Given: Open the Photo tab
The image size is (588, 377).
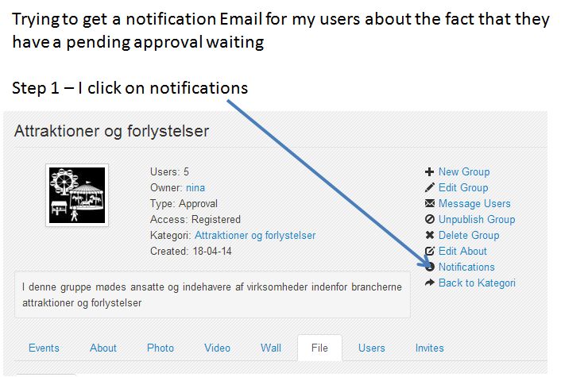Looking at the screenshot, I should click(161, 348).
